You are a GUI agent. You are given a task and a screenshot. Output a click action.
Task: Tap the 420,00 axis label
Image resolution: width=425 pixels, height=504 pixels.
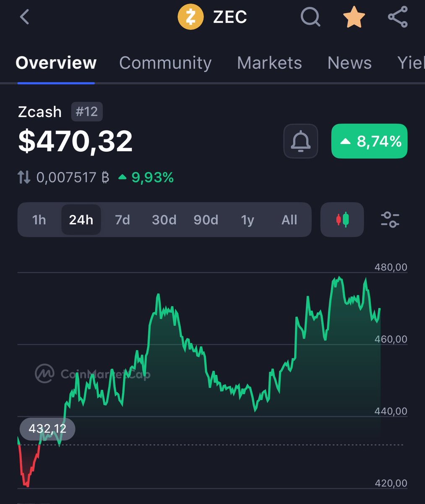(x=391, y=483)
